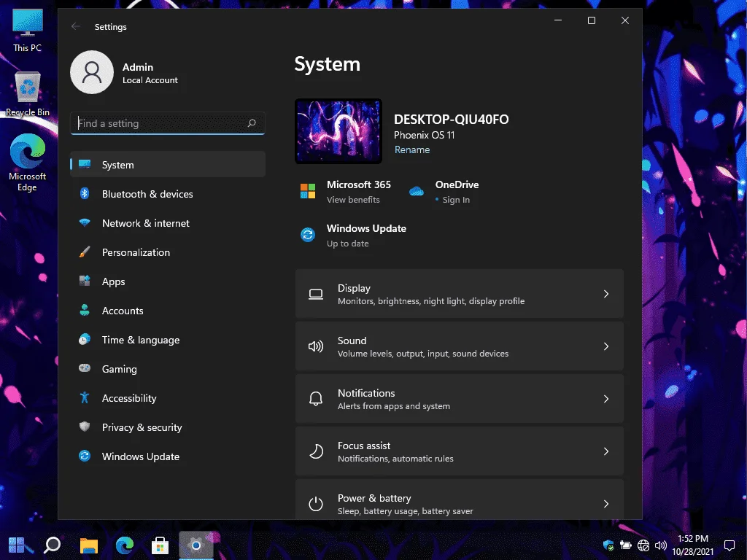
Task: Click the Windows Update sidebar icon
Action: pos(85,456)
